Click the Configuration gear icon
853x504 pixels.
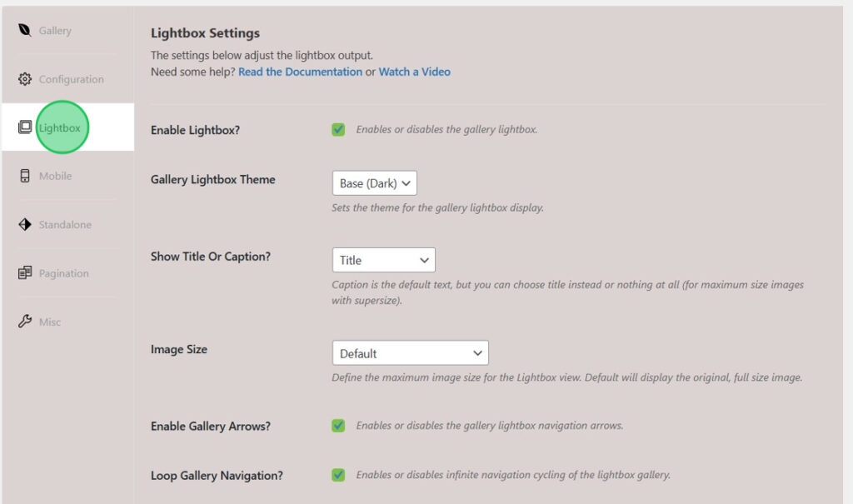(24, 79)
